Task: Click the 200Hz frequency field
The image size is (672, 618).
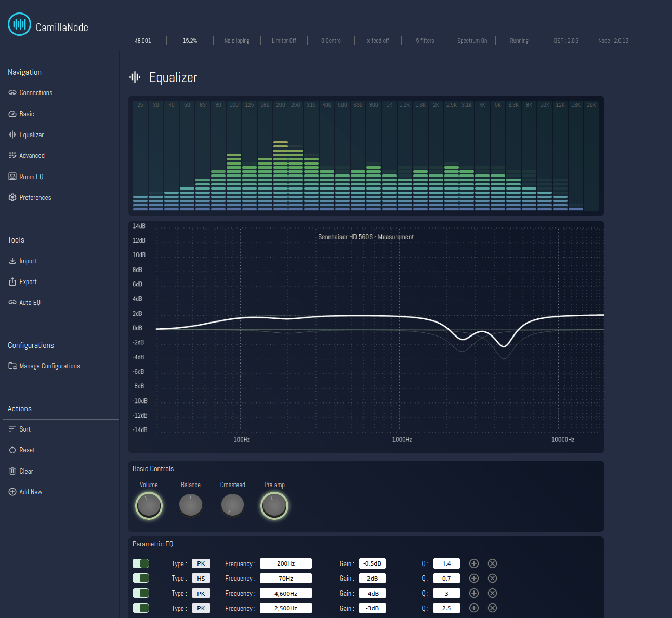Action: (x=286, y=563)
